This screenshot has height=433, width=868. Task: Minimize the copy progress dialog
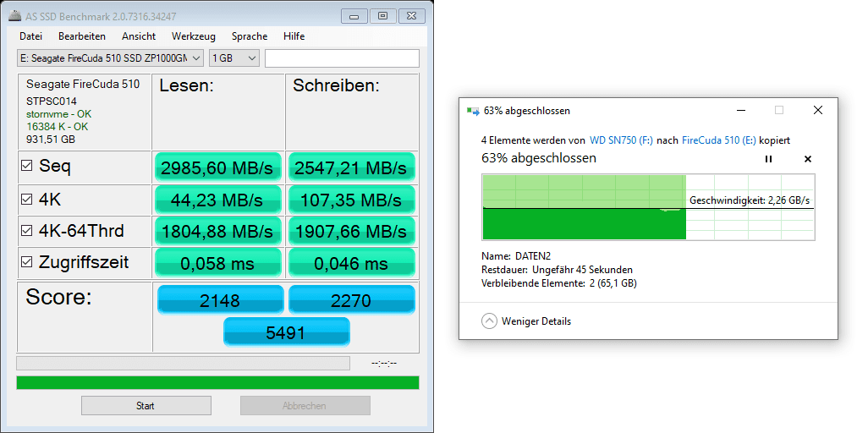(x=741, y=111)
